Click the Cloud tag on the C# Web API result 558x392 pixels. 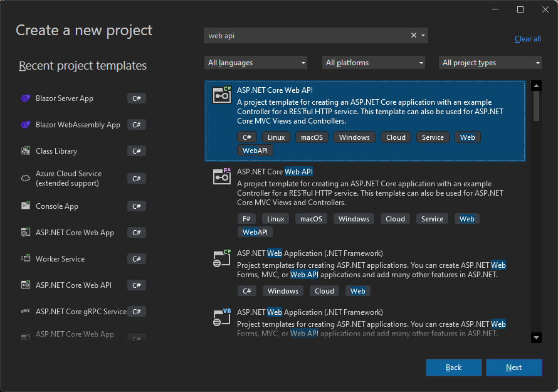point(396,137)
